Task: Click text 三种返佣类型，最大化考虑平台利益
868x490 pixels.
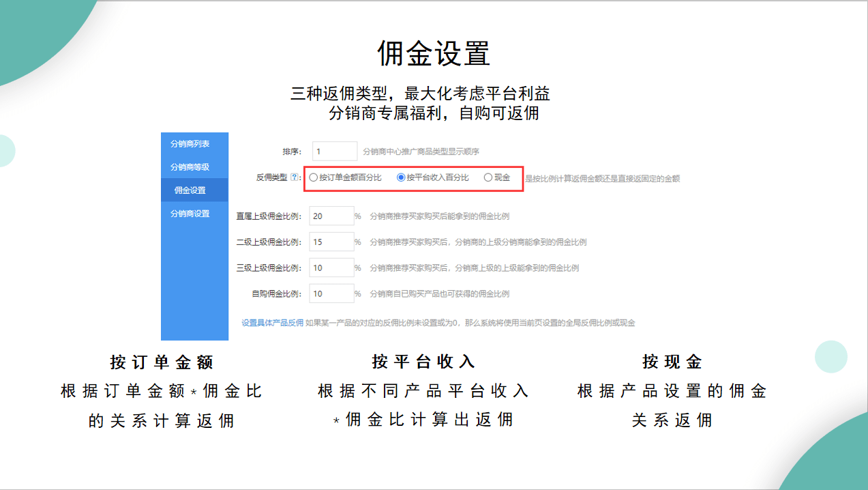Action: [420, 93]
